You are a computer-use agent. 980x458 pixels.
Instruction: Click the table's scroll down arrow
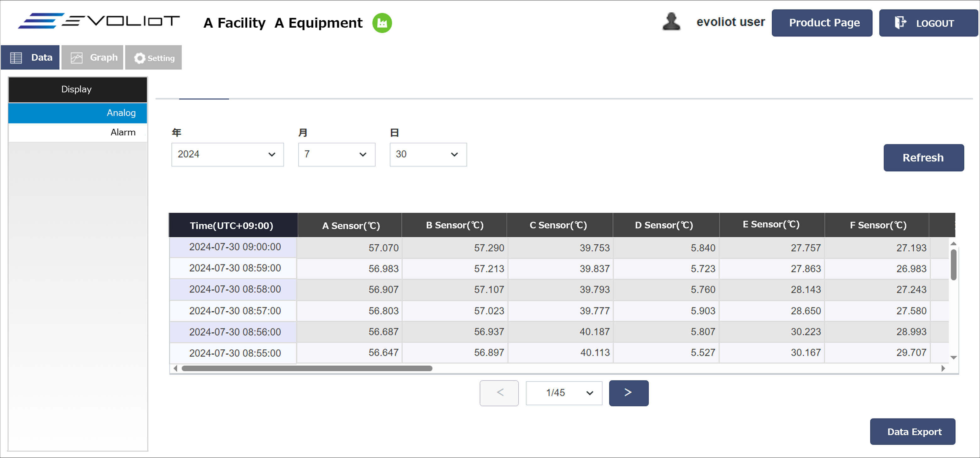point(953,357)
